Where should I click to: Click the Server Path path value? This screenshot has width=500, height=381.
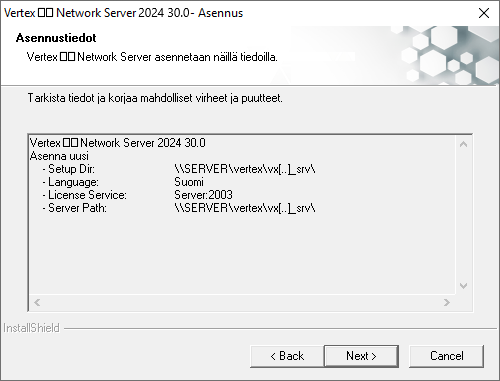click(x=245, y=208)
